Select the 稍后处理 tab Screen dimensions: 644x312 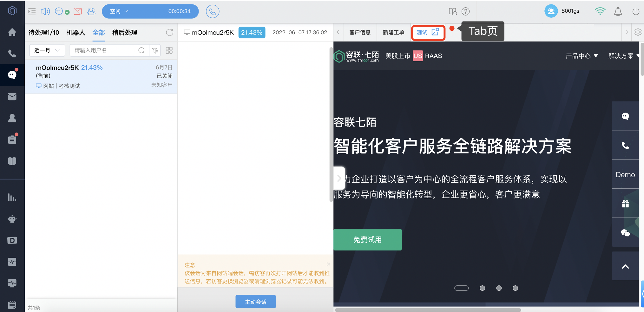coord(125,32)
